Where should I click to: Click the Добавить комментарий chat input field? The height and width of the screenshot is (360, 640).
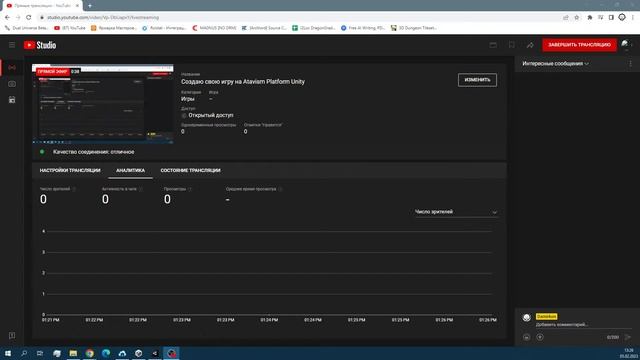[x=583, y=325]
